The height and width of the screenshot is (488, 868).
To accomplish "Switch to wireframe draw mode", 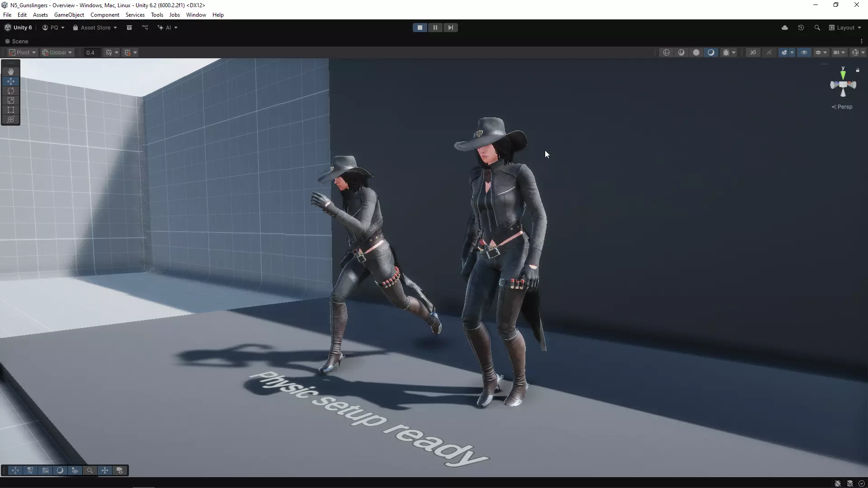I will click(x=666, y=52).
